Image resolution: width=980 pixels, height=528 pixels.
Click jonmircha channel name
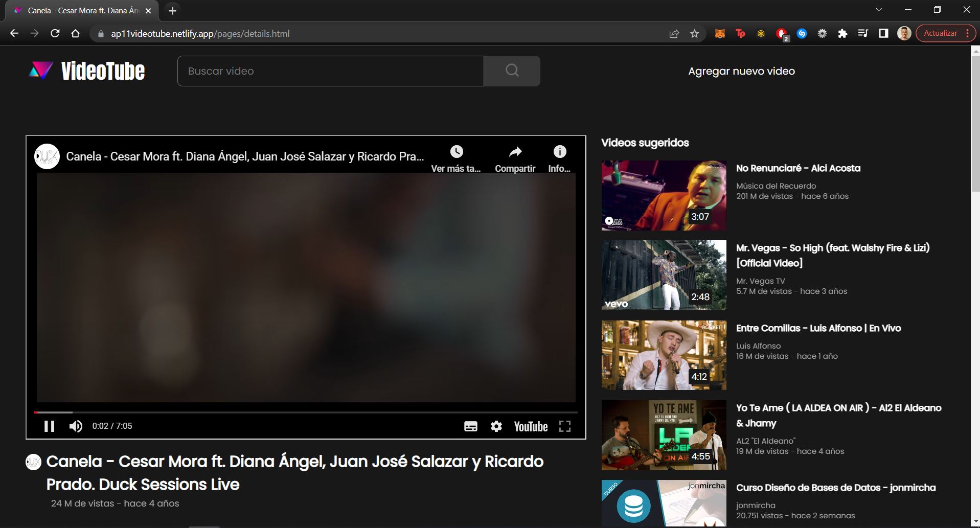click(756, 506)
